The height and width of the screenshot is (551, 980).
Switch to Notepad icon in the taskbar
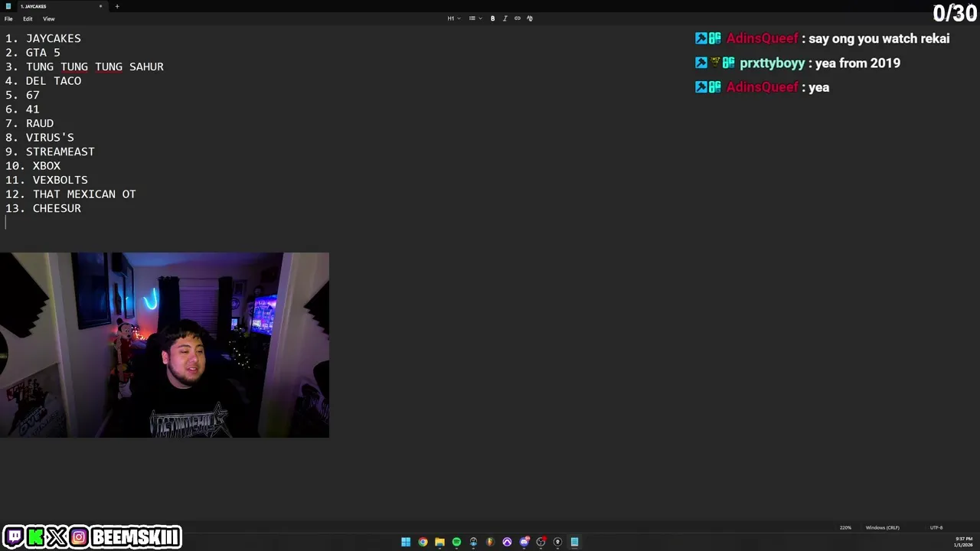coord(574,542)
